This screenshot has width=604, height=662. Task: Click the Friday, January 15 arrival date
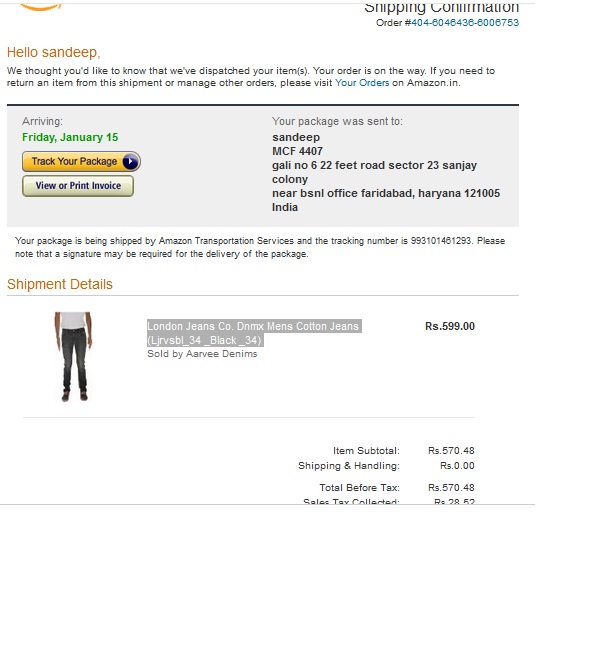tap(70, 137)
